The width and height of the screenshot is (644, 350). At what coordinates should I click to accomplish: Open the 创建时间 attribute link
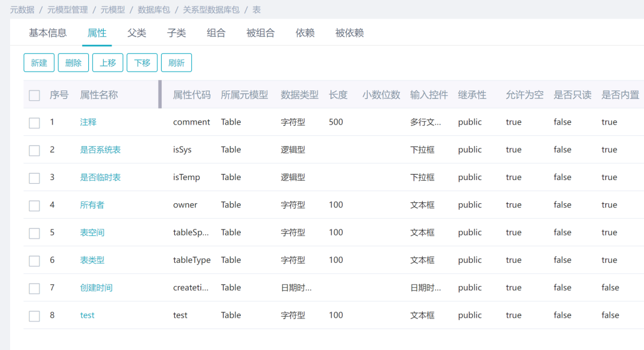(x=96, y=287)
